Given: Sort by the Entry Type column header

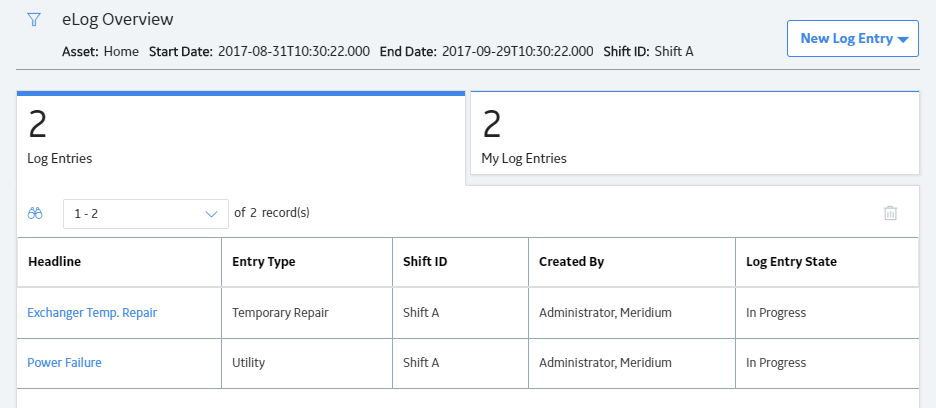Looking at the screenshot, I should pyautogui.click(x=307, y=262).
